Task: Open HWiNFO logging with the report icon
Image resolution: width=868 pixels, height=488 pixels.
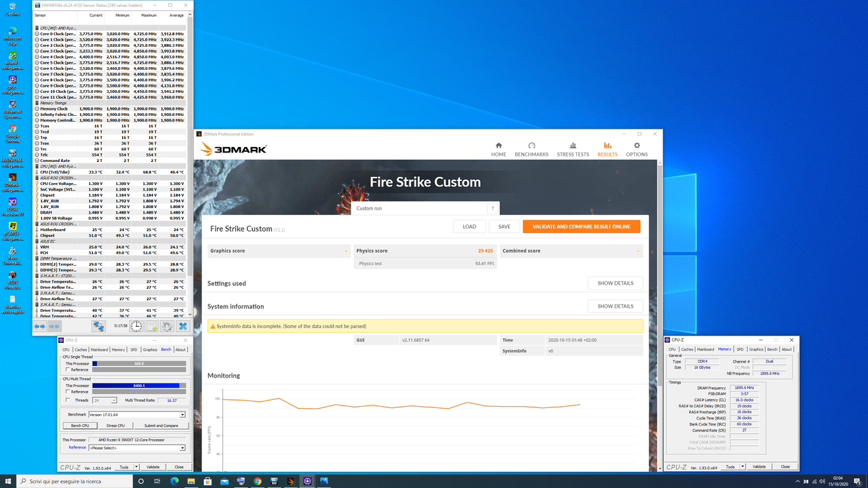Action: pos(152,327)
